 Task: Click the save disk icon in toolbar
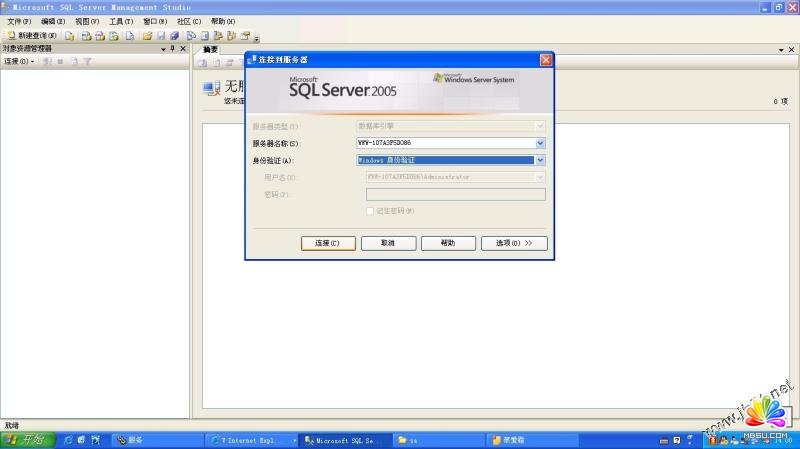point(160,36)
